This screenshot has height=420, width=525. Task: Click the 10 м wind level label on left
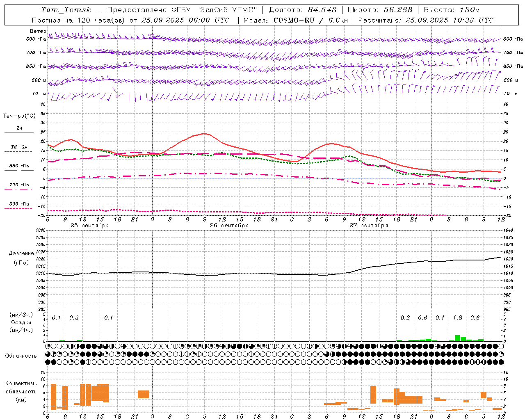[x=39, y=94]
